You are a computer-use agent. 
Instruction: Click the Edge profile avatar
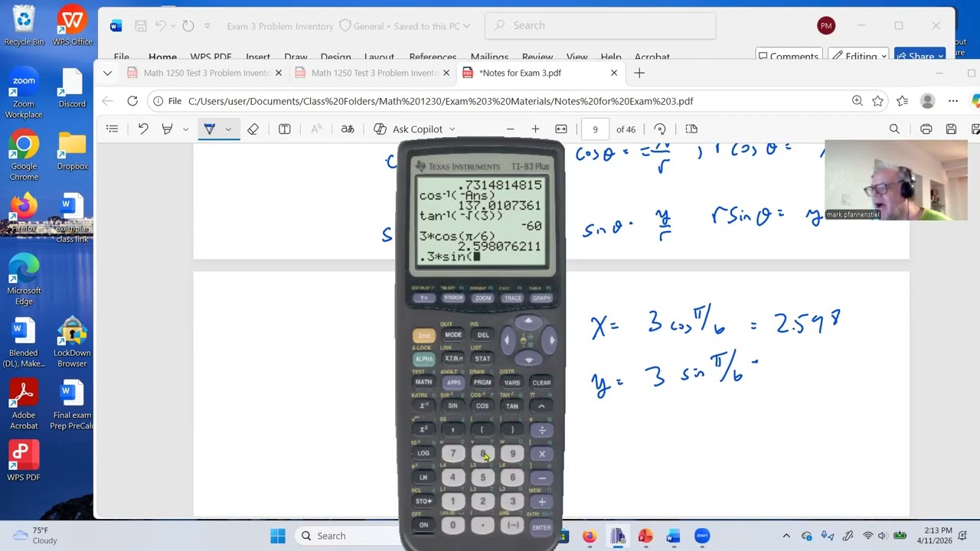click(x=928, y=101)
